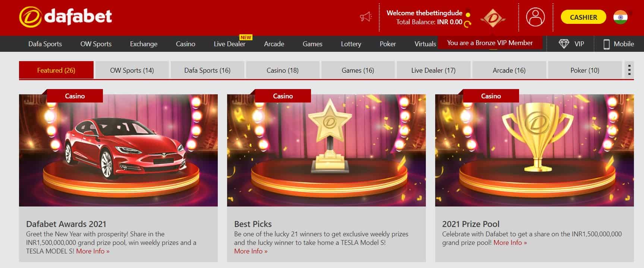Select the Featured (26) tab
The height and width of the screenshot is (268, 644).
click(56, 70)
